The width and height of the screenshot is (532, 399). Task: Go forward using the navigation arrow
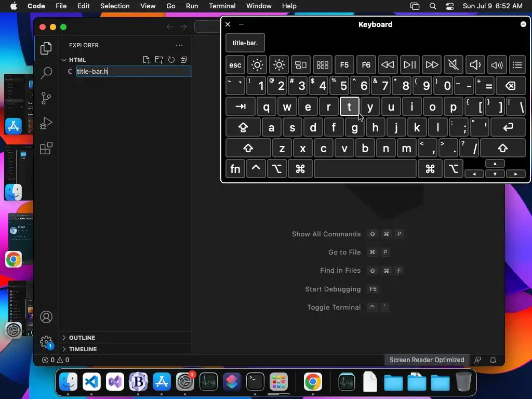(183, 27)
